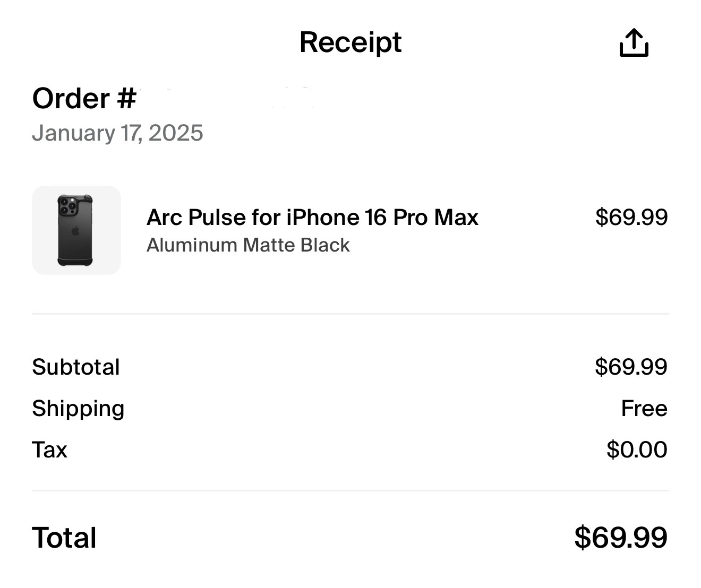Click the January 17, 2025 order date
Viewport: 701px width, 588px height.
tap(117, 133)
